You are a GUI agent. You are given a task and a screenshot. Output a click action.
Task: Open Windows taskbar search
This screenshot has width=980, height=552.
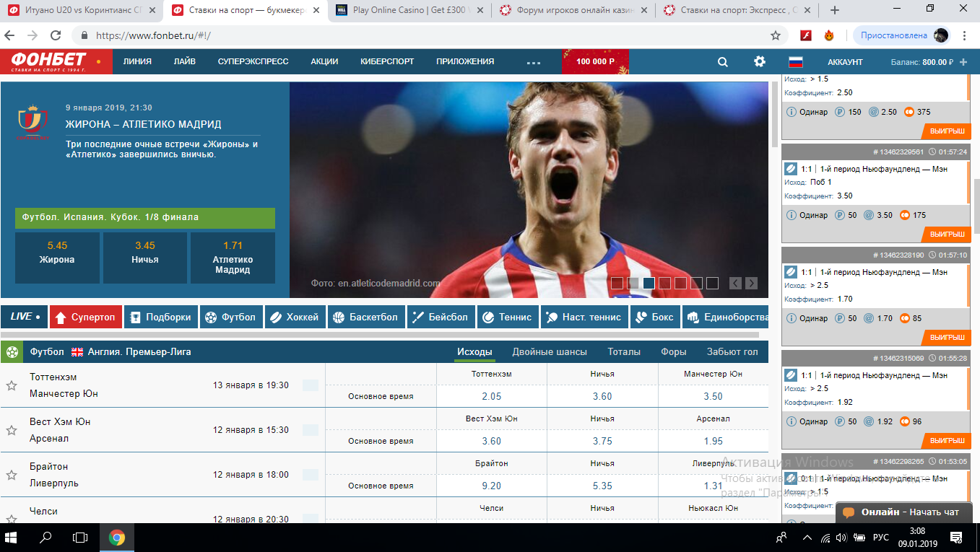pyautogui.click(x=45, y=538)
